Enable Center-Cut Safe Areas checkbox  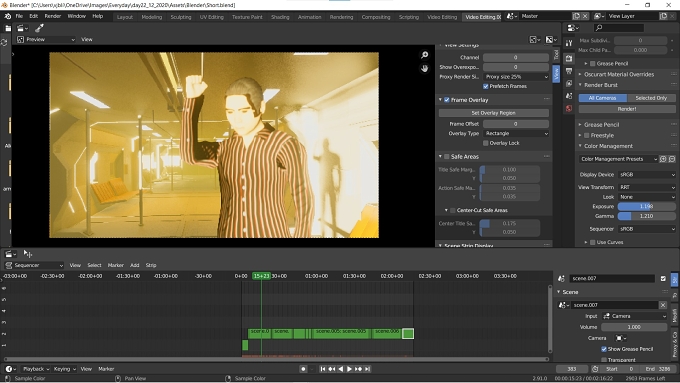(453, 210)
